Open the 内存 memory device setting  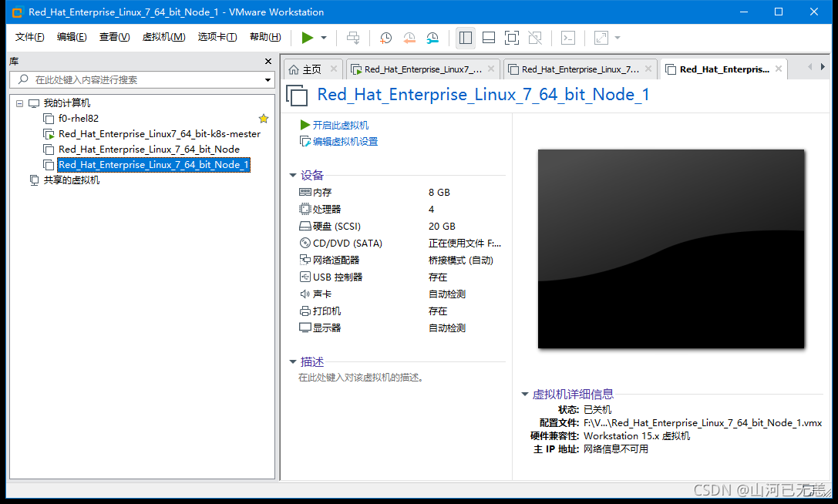pos(321,193)
